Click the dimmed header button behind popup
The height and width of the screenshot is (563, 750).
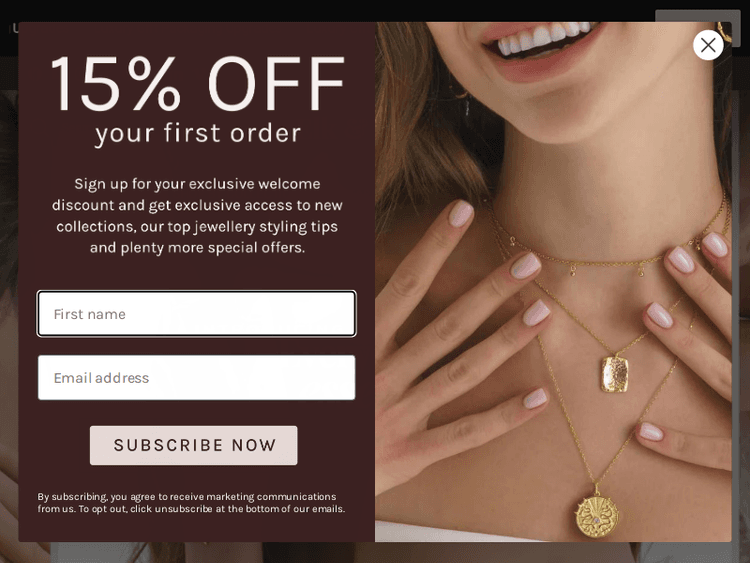click(x=697, y=15)
